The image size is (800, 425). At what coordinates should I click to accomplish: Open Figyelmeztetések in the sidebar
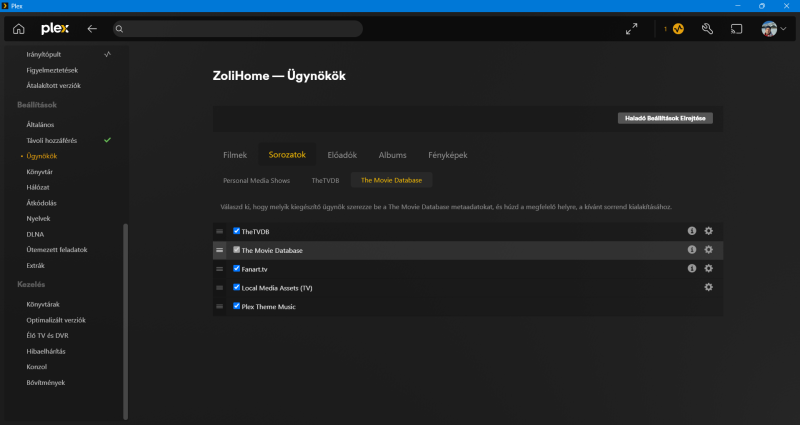[52, 70]
